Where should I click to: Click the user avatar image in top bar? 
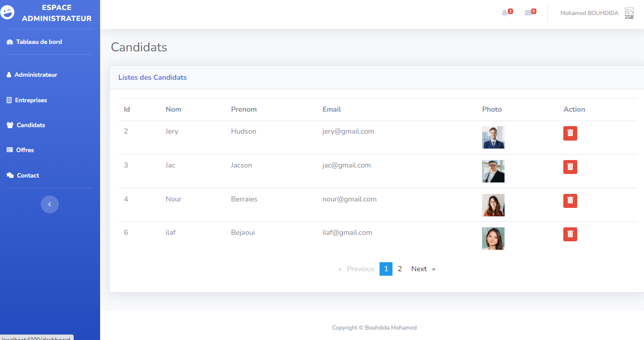tap(629, 13)
